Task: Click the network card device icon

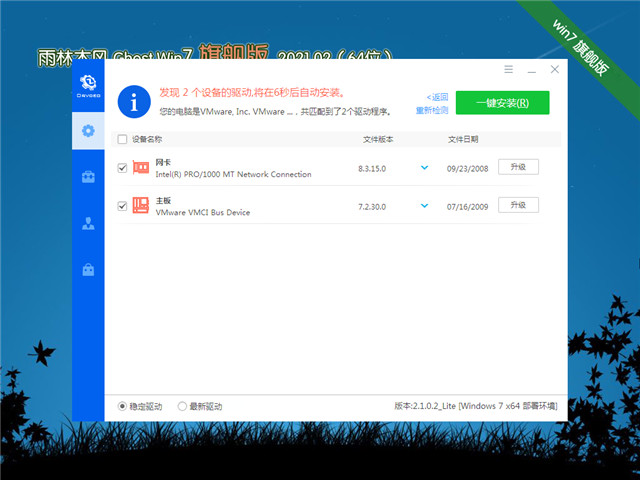Action: click(141, 167)
